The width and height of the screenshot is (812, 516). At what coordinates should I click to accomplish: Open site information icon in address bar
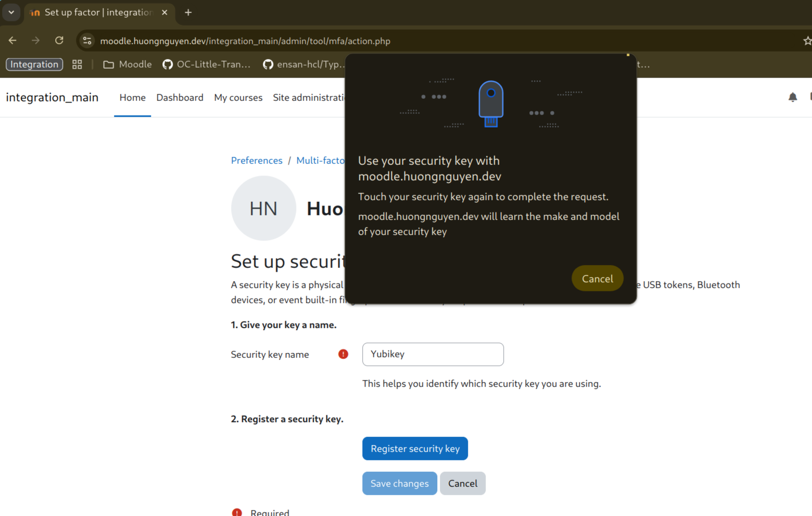coord(87,41)
